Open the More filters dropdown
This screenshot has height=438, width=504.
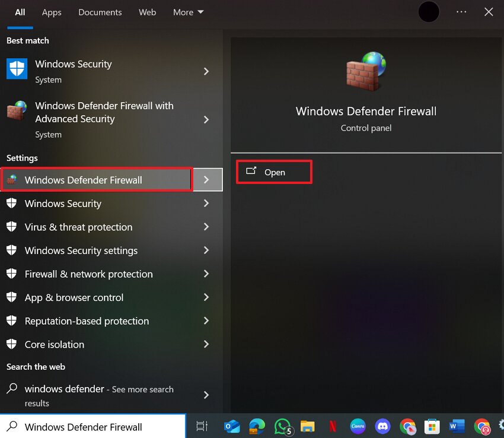[x=188, y=12]
